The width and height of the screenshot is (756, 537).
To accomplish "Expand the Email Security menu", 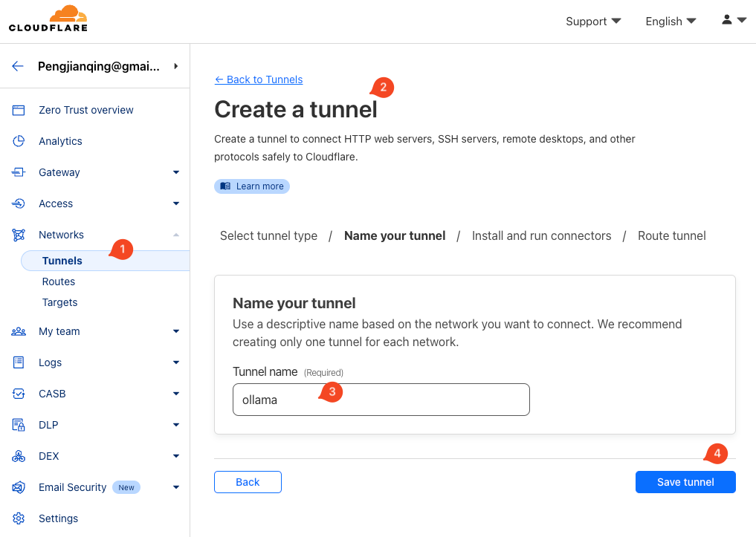I will [176, 487].
